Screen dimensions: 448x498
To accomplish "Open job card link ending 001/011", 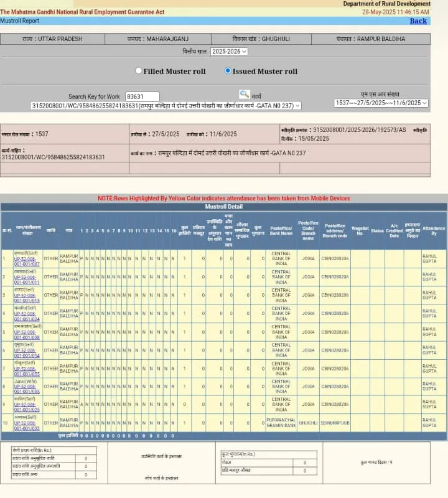I will [x=27, y=280].
